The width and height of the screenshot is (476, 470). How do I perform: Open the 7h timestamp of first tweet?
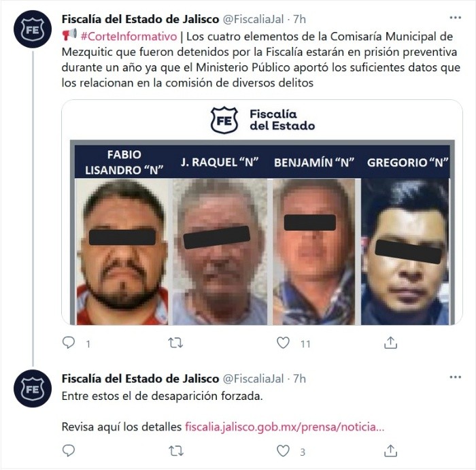[x=299, y=19]
